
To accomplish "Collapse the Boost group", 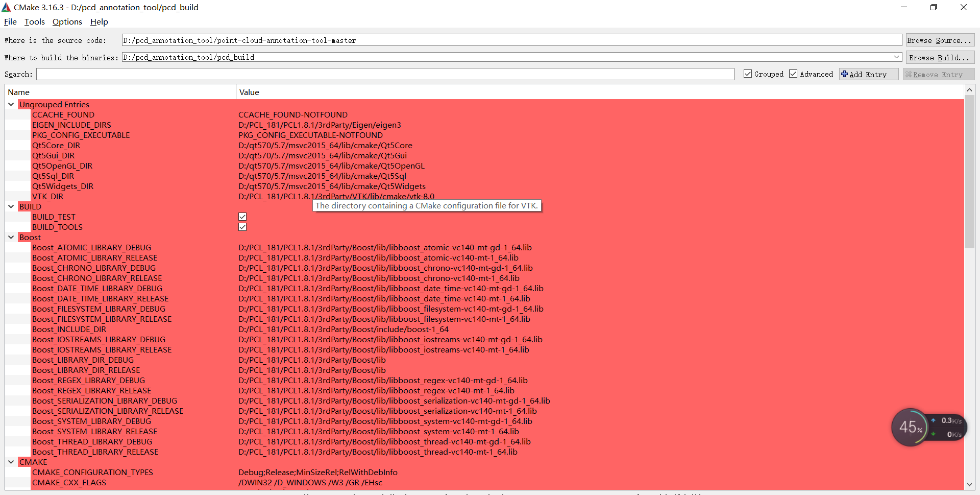I will [11, 237].
